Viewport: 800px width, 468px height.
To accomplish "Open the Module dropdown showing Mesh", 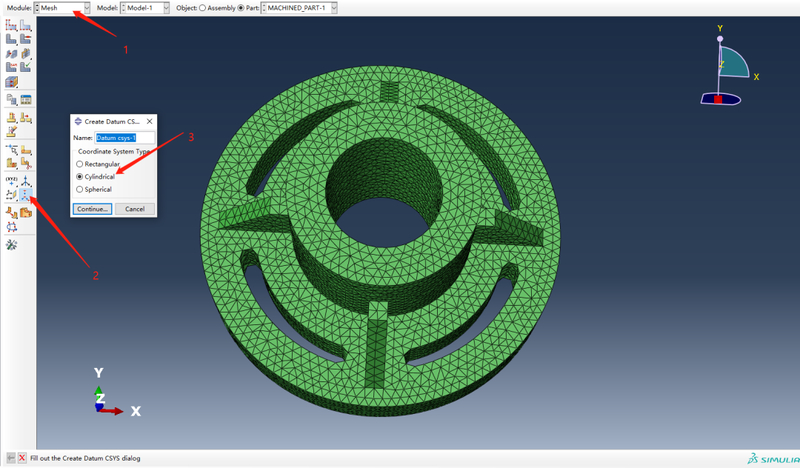I will [x=62, y=8].
